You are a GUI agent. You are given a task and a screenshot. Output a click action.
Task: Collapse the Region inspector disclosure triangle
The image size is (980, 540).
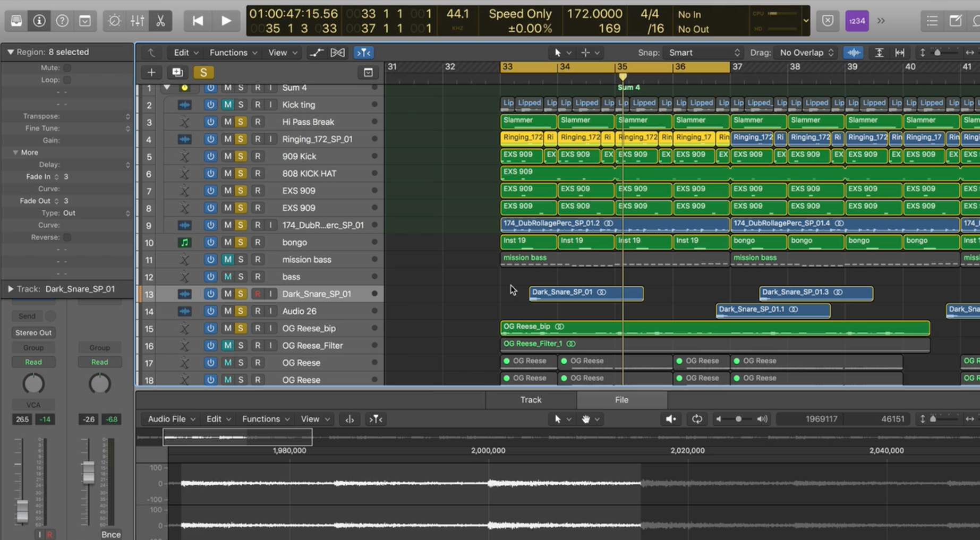click(x=10, y=52)
